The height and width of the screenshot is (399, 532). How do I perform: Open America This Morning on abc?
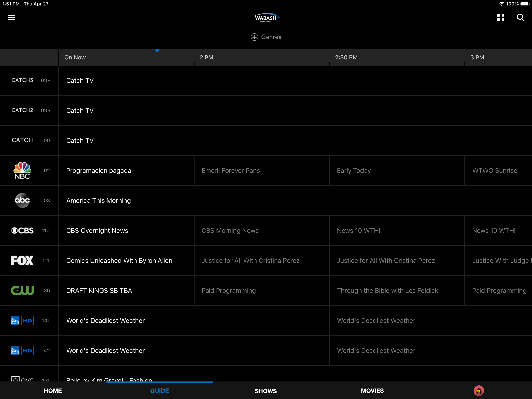99,200
